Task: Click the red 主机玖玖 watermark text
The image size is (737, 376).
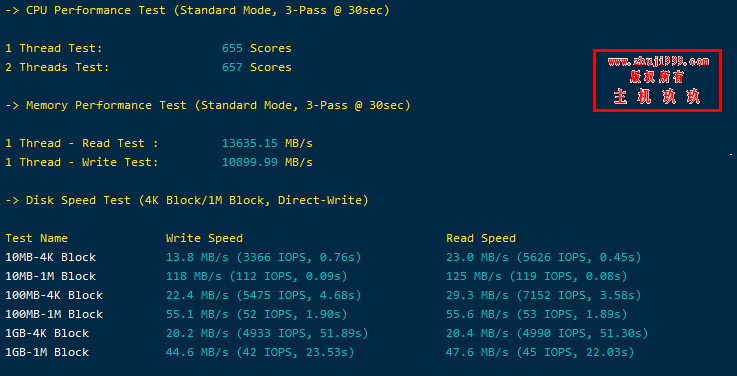Action: pyautogui.click(x=657, y=96)
